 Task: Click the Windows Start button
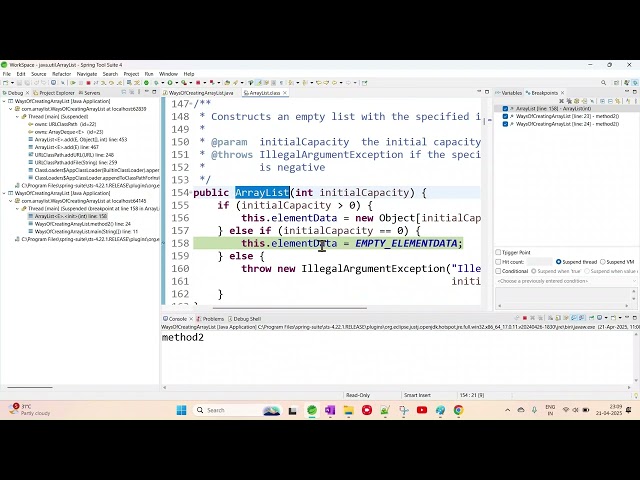181,410
